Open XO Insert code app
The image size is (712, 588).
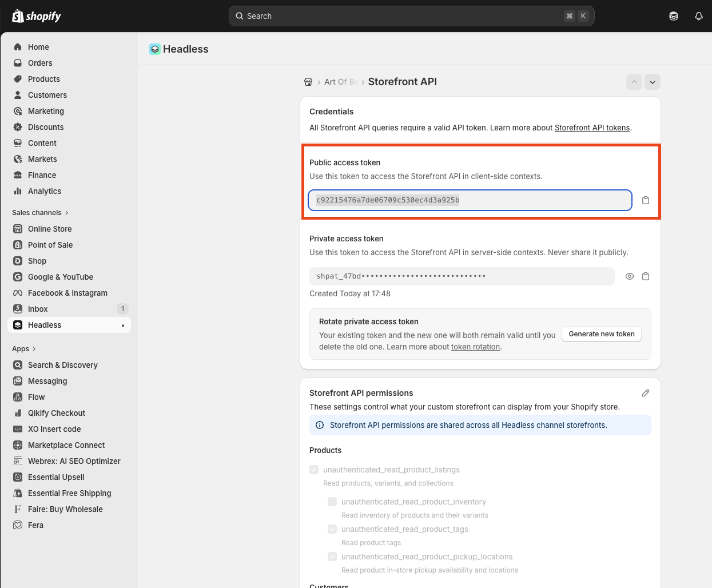pyautogui.click(x=69, y=429)
